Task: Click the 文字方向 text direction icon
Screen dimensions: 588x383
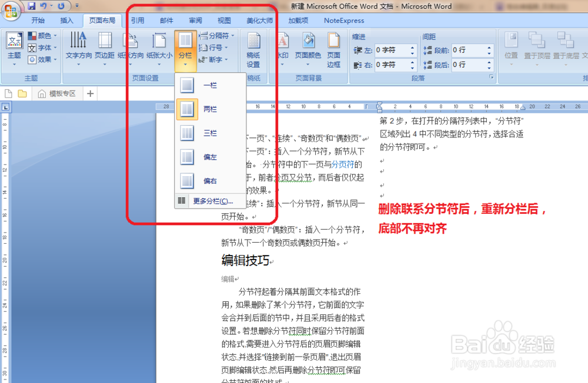Action: pyautogui.click(x=78, y=41)
